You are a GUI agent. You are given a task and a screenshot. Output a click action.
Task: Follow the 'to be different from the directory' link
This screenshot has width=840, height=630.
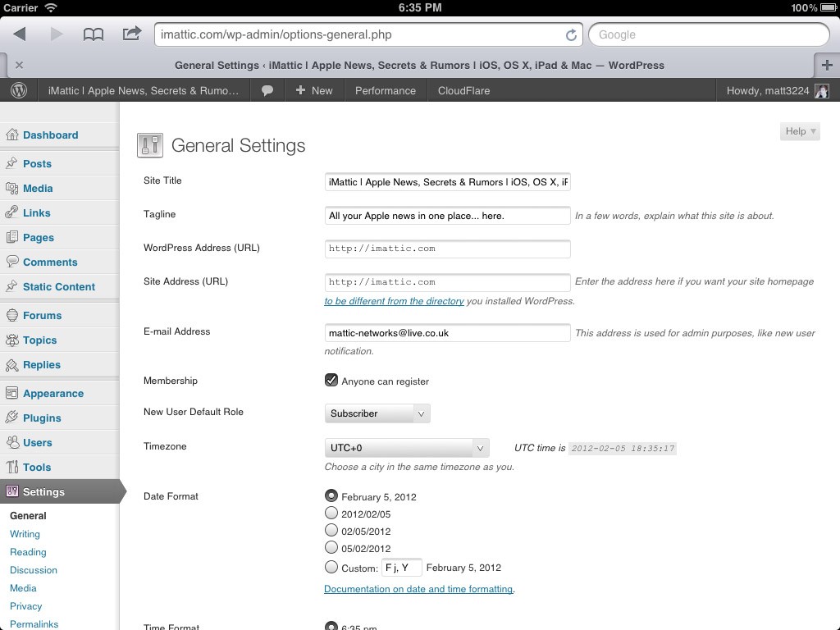point(394,301)
